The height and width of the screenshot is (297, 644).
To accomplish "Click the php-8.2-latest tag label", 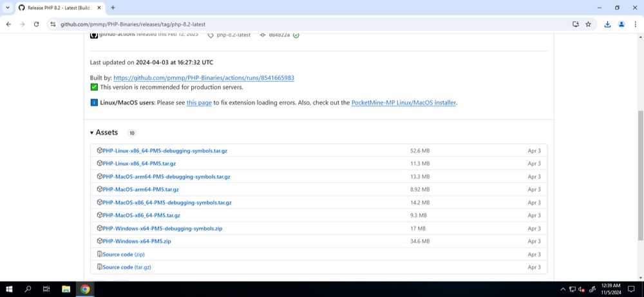I will 233,35.
